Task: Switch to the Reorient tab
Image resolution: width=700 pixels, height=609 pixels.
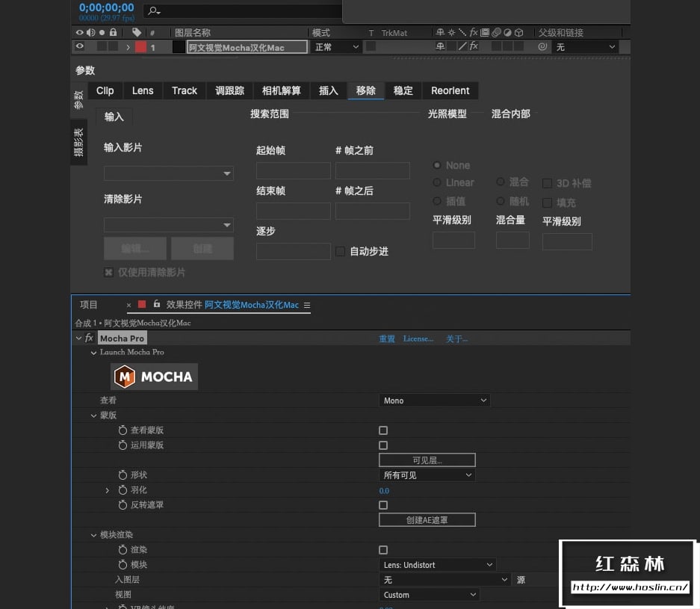Action: 450,90
